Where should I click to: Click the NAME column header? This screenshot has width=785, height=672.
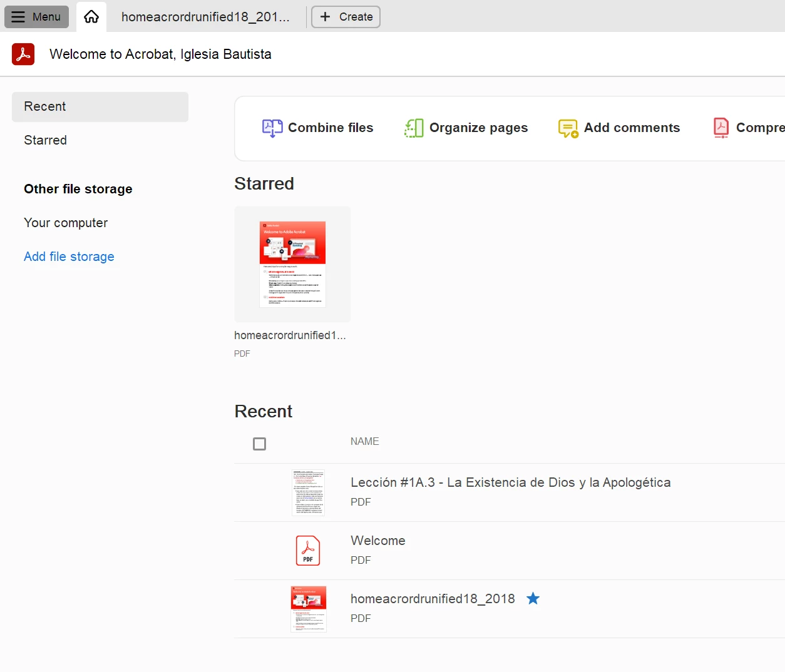(364, 442)
